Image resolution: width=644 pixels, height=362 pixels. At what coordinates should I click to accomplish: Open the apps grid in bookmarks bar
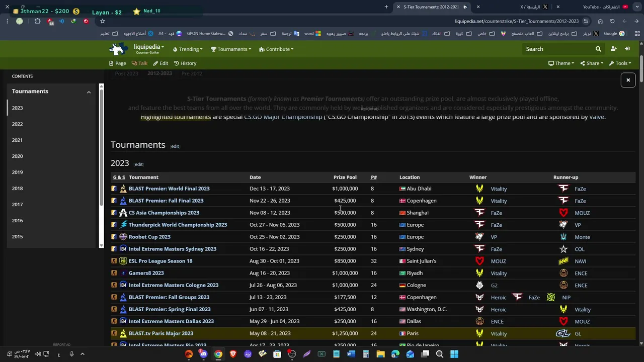(637, 34)
